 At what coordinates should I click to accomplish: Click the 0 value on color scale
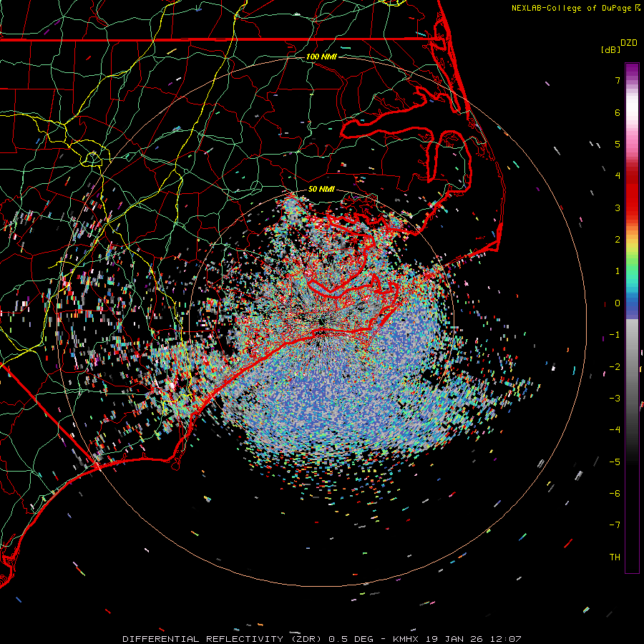pos(618,303)
